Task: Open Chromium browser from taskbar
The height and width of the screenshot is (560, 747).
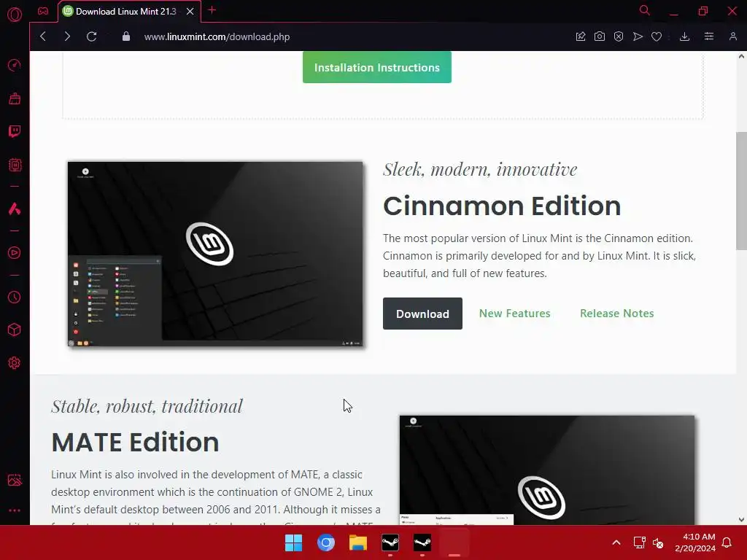Action: point(326,542)
